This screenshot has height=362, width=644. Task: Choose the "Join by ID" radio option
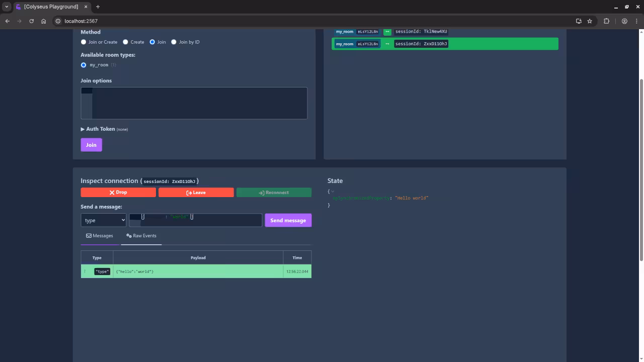174,42
